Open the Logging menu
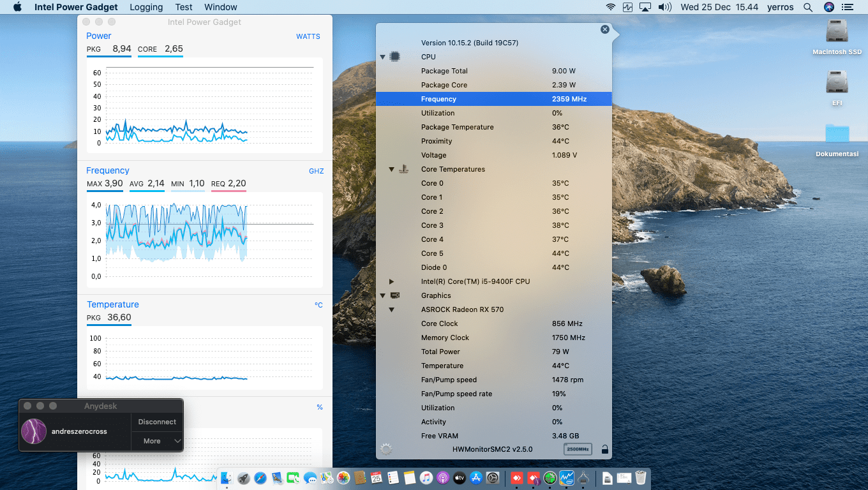 [x=146, y=7]
